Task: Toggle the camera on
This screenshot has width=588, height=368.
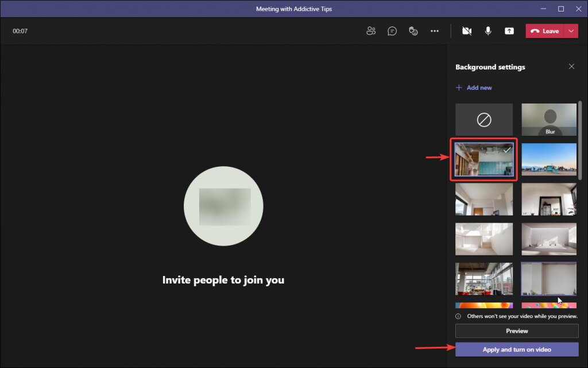Action: (x=466, y=30)
